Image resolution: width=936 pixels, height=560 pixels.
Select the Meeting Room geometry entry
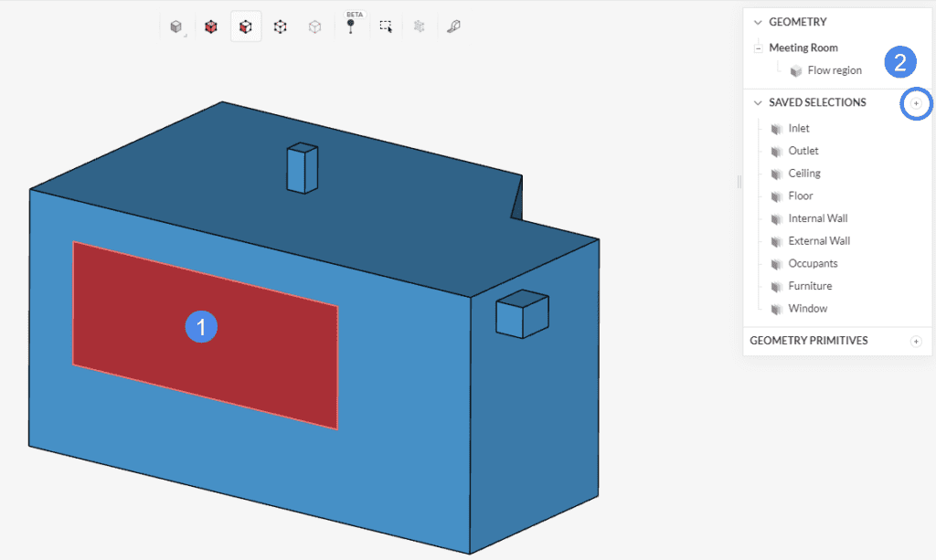coord(804,47)
